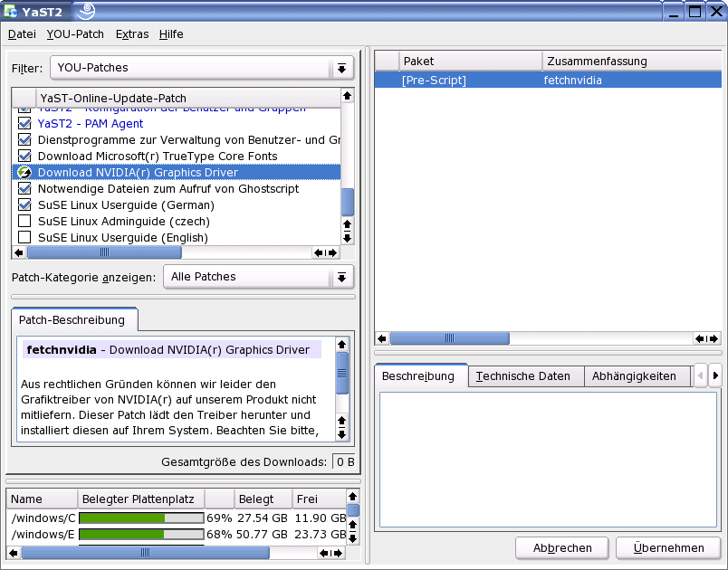
Task: Click the /windows/E disk usage bar
Action: coord(141,535)
